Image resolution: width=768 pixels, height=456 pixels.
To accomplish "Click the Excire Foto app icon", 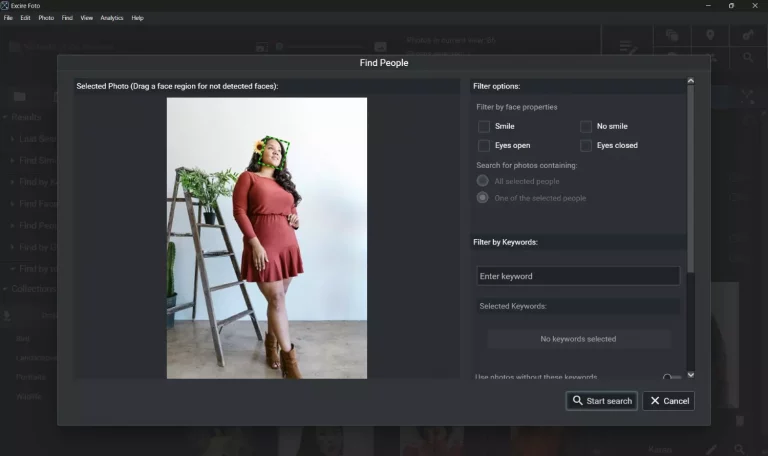I will click(5, 5).
